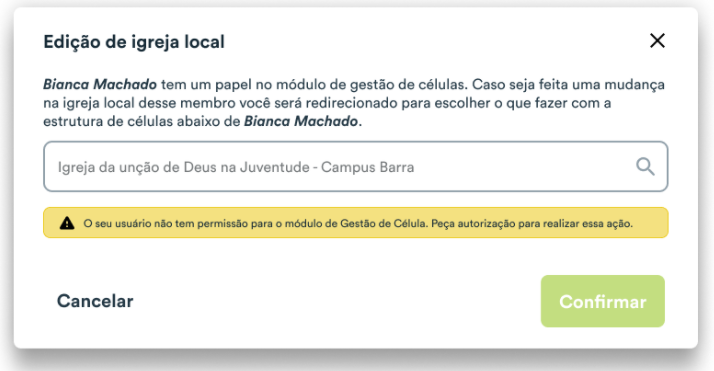Focus the Igreja da unção de Deus field

pyautogui.click(x=356, y=167)
